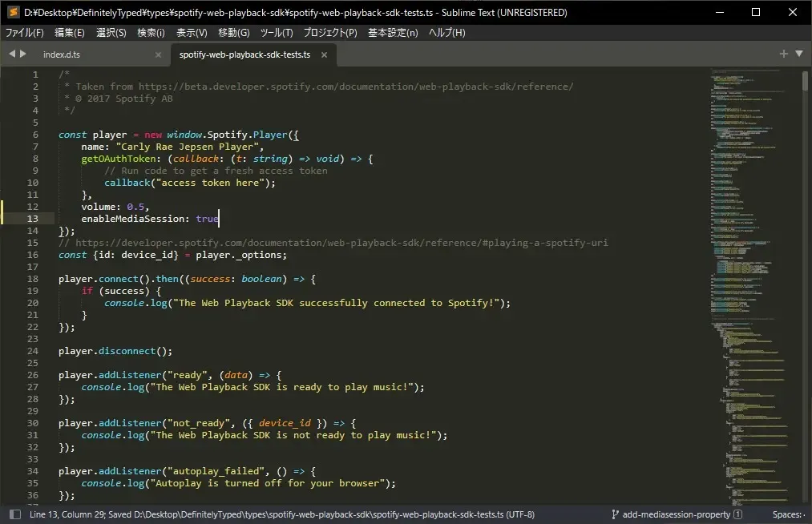Image resolution: width=812 pixels, height=524 pixels.
Task: Go to next tab with right arrow
Action: point(22,54)
